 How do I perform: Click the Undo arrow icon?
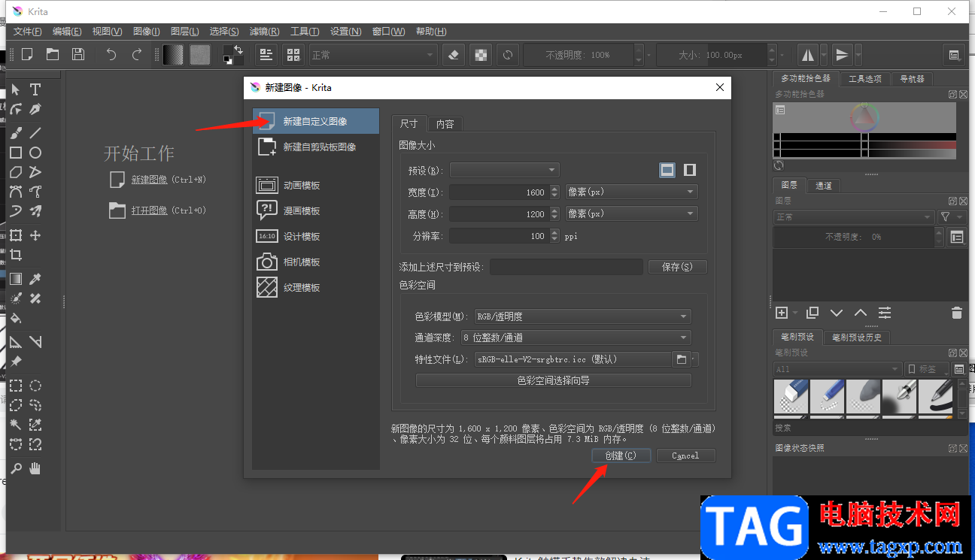click(x=111, y=54)
